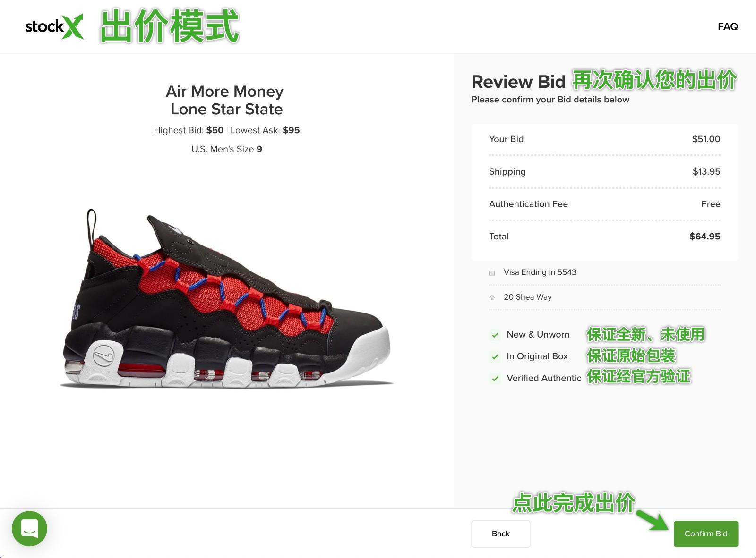The width and height of the screenshot is (756, 558).
Task: Click the Verified Authentic checkmark
Action: [x=495, y=378]
